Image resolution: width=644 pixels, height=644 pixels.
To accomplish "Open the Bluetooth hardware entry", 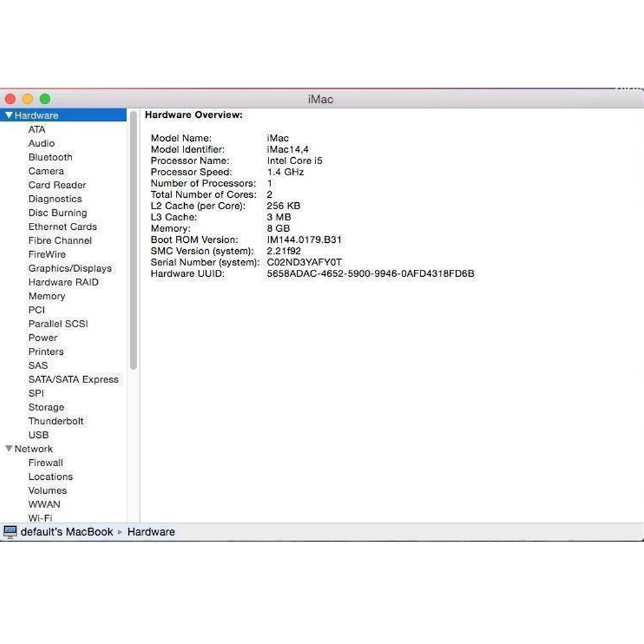I will 50,157.
